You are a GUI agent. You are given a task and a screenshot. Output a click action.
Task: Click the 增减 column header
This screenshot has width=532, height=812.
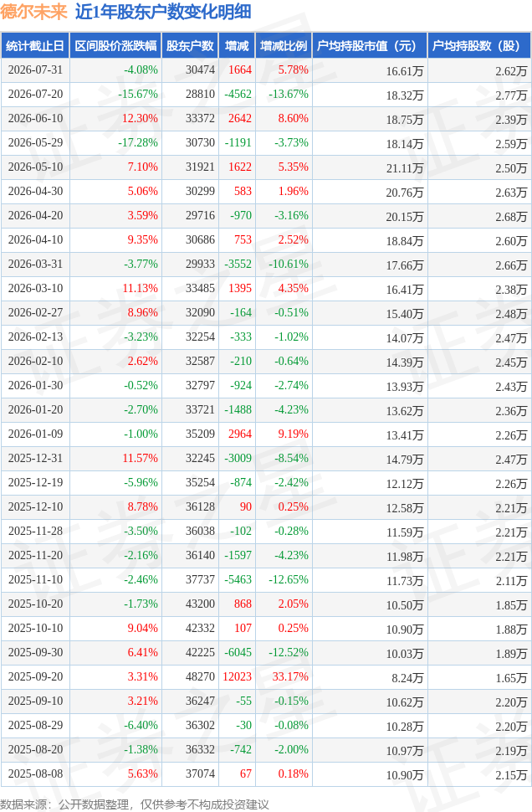pyautogui.click(x=237, y=45)
